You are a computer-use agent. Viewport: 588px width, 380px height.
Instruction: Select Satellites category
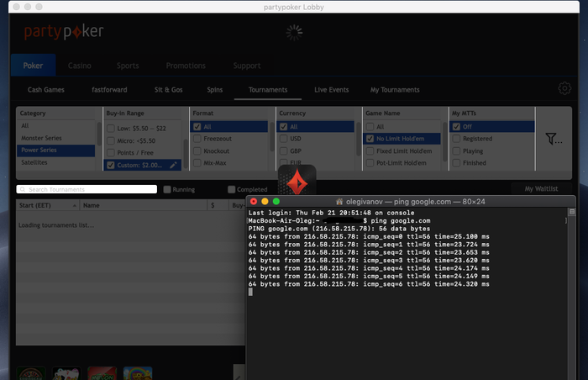click(55, 162)
